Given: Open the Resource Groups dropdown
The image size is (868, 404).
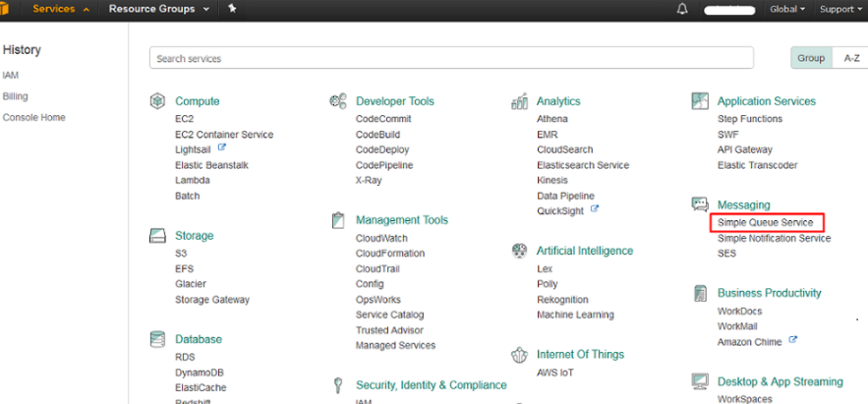Looking at the screenshot, I should tap(158, 9).
